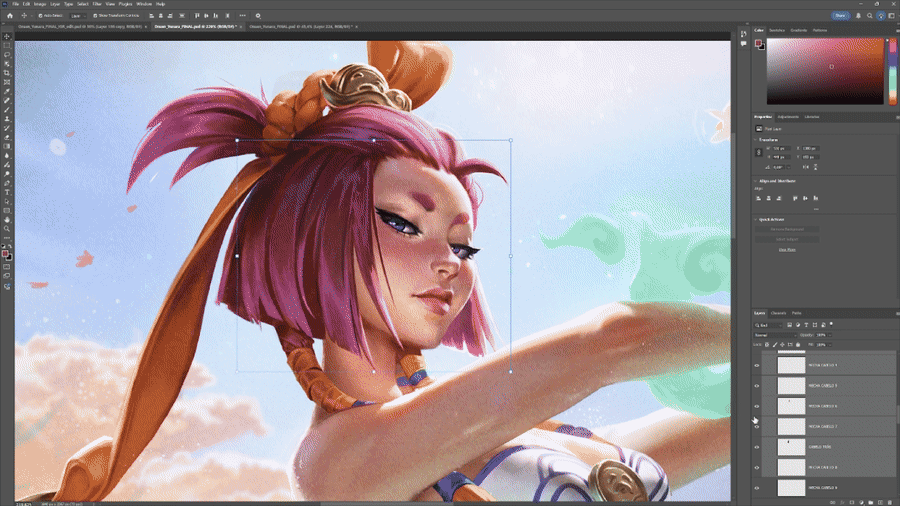900x506 pixels.
Task: Hide the MECHA CABELO 7 layer
Action: (757, 426)
